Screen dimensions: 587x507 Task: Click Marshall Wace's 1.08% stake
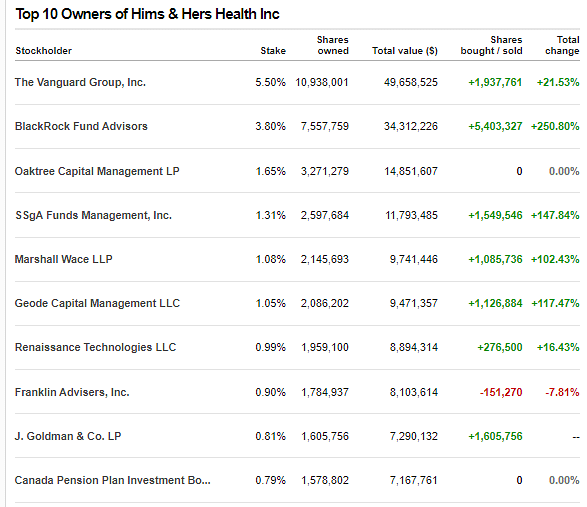[x=270, y=259]
